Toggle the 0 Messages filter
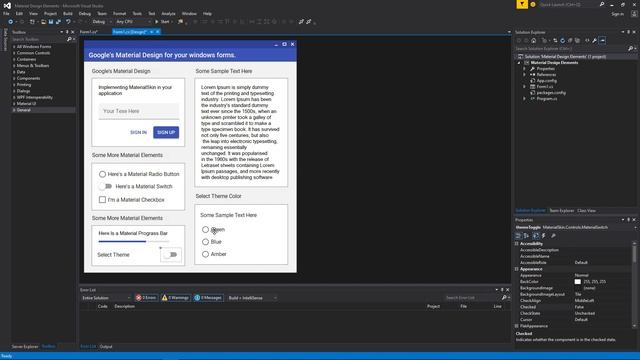The image size is (640, 360). click(208, 298)
